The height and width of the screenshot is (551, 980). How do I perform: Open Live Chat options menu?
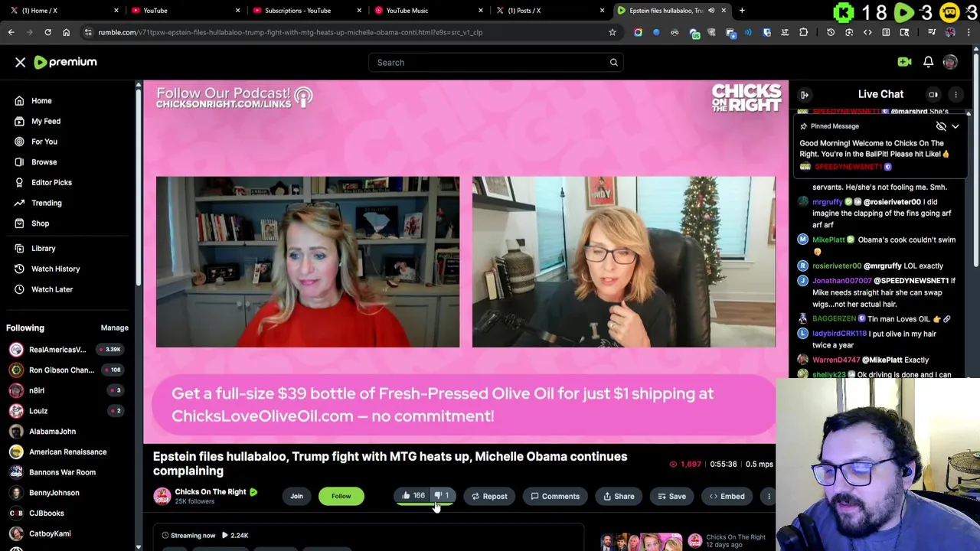[x=955, y=94]
